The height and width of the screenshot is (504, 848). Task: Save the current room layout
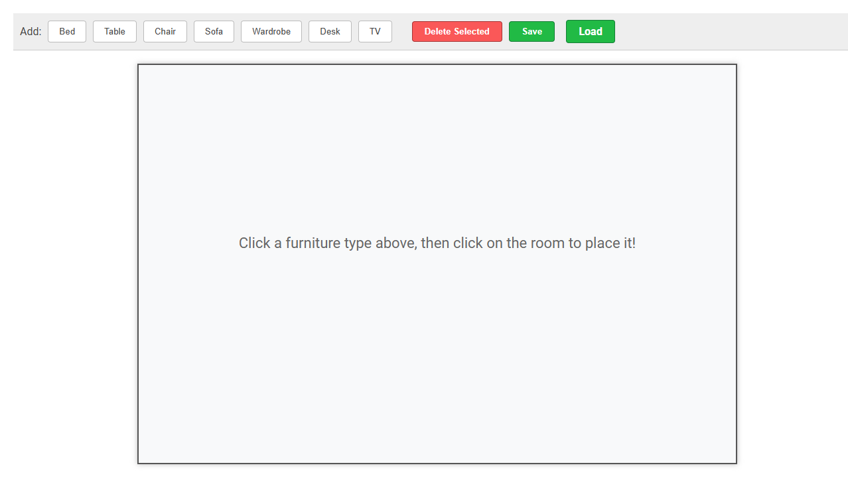coord(531,31)
